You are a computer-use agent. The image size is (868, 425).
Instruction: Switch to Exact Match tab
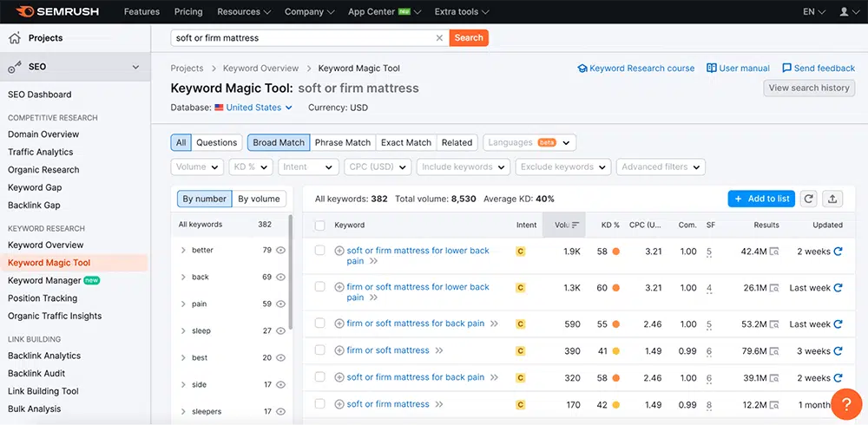pos(406,143)
